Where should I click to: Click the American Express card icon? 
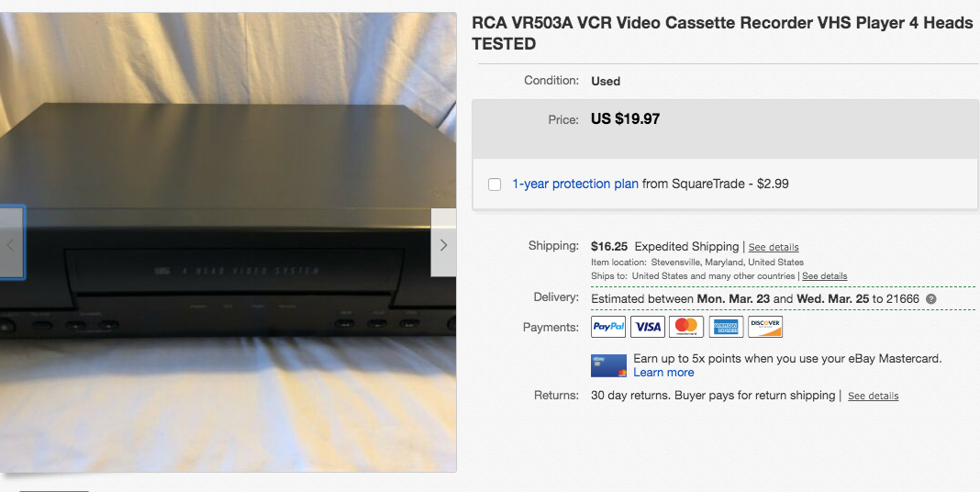(x=726, y=327)
